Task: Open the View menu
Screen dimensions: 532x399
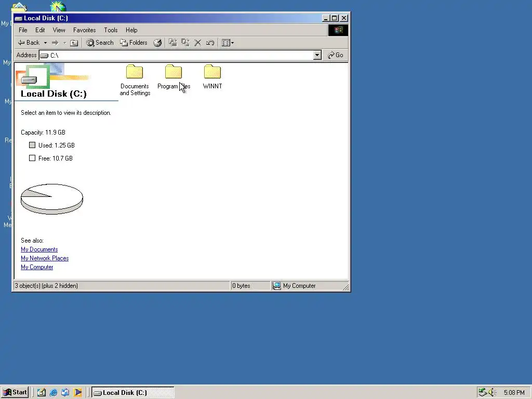Action: tap(59, 30)
